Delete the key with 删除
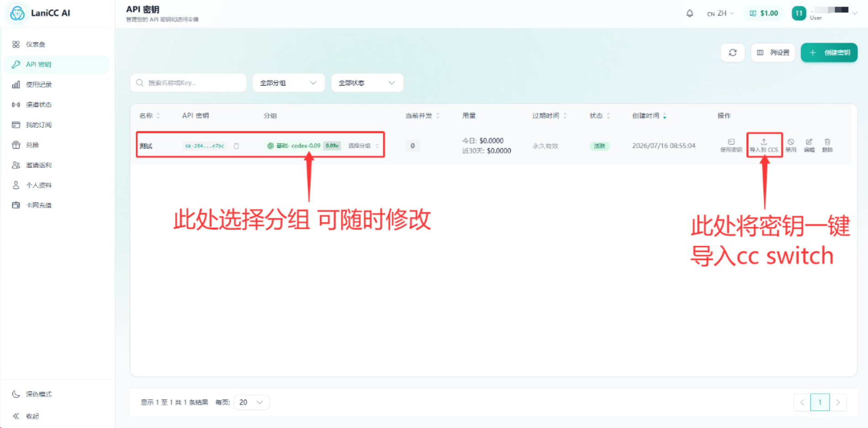This screenshot has width=868, height=428. tap(827, 145)
